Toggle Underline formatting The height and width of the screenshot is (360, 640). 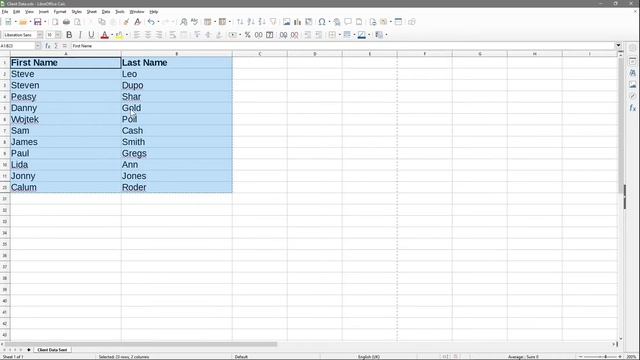coord(91,35)
